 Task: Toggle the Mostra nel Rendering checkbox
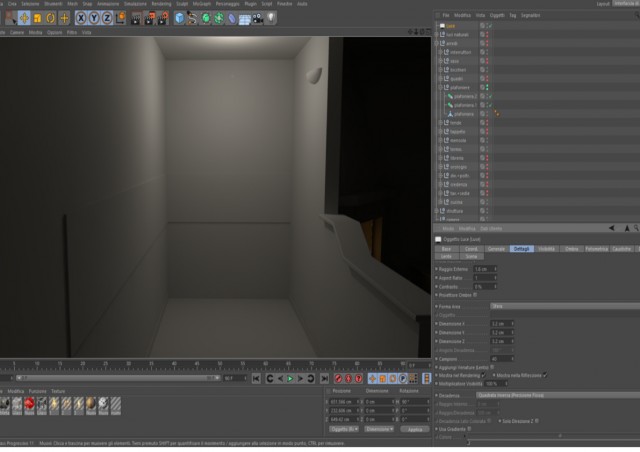click(484, 375)
